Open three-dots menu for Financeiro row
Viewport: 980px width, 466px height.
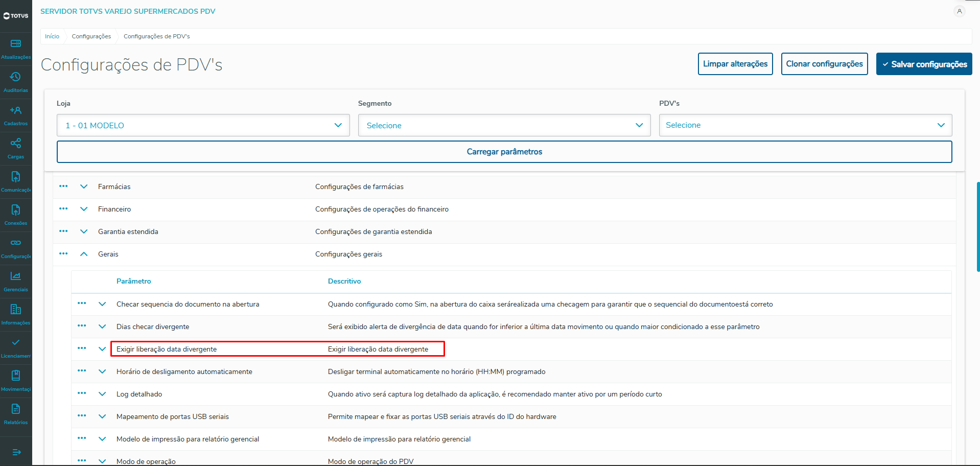click(63, 208)
